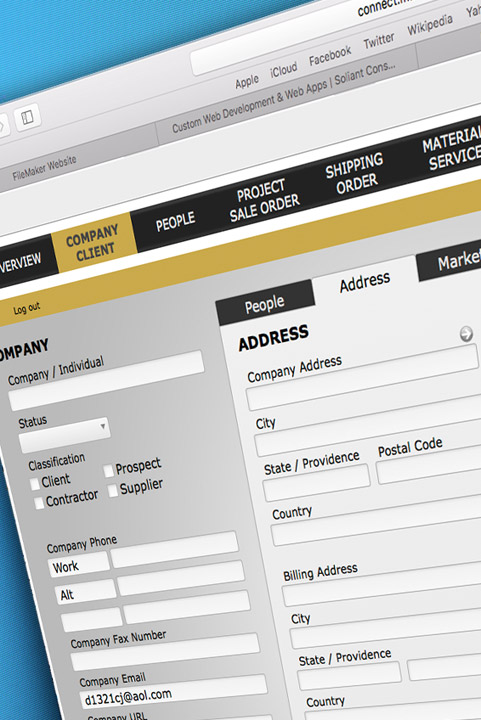Click the Log out link
Screen dimensions: 481x720
(x=27, y=308)
